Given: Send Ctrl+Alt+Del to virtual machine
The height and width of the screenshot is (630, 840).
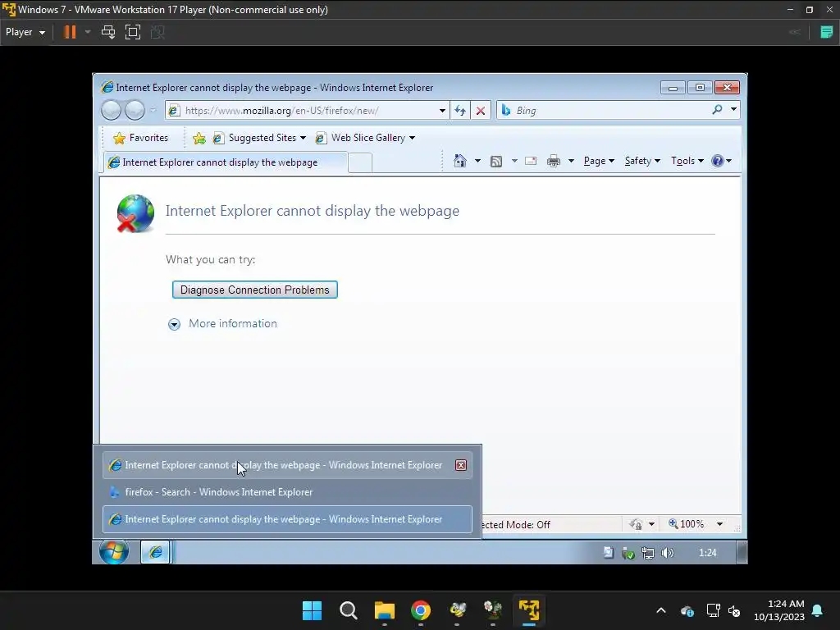Looking at the screenshot, I should pyautogui.click(x=108, y=32).
